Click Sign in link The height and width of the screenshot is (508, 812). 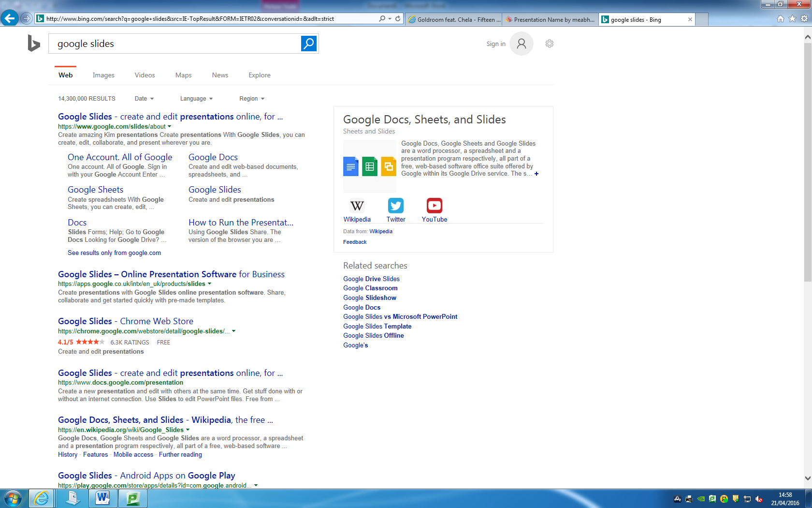point(496,44)
